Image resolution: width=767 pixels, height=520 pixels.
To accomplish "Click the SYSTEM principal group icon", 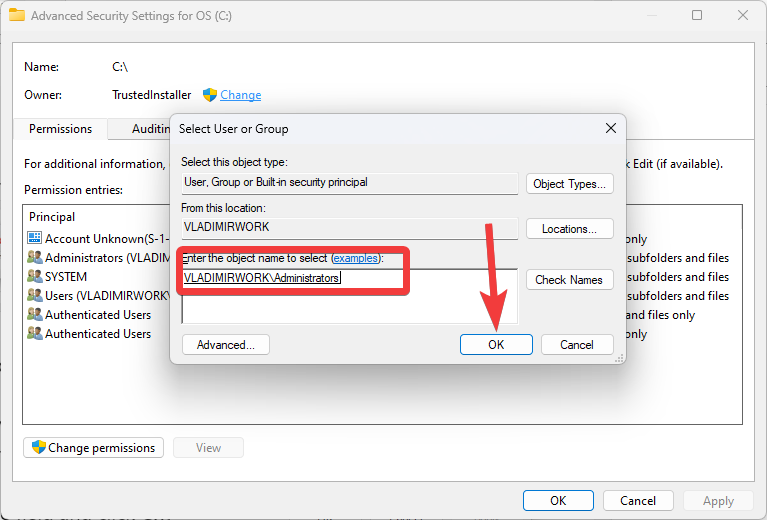I will (34, 277).
